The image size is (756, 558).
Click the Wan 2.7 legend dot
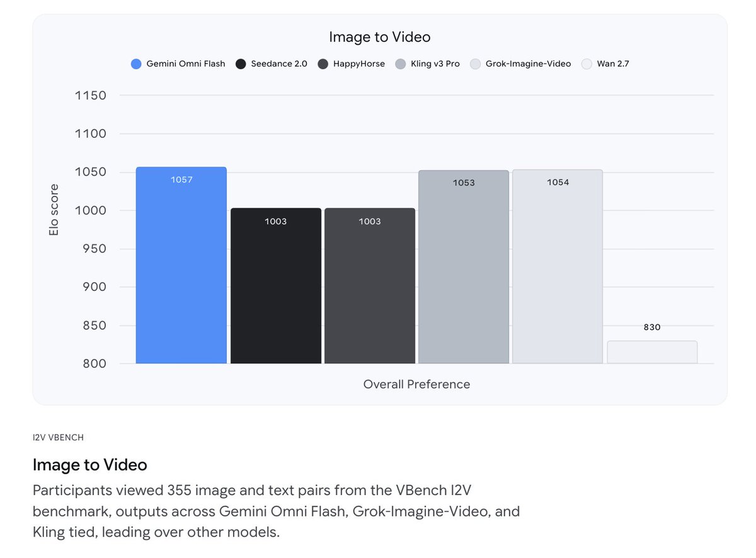pos(587,64)
